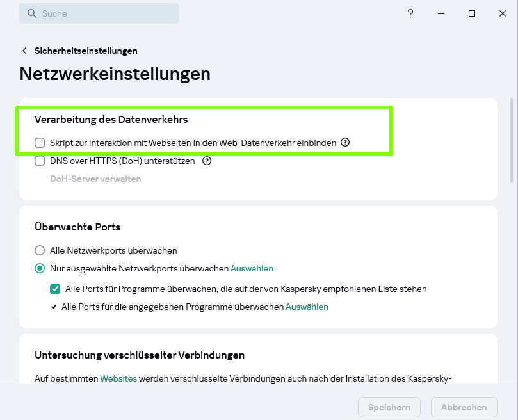The height and width of the screenshot is (420, 518).
Task: Maximize the settings window
Action: pos(472,13)
